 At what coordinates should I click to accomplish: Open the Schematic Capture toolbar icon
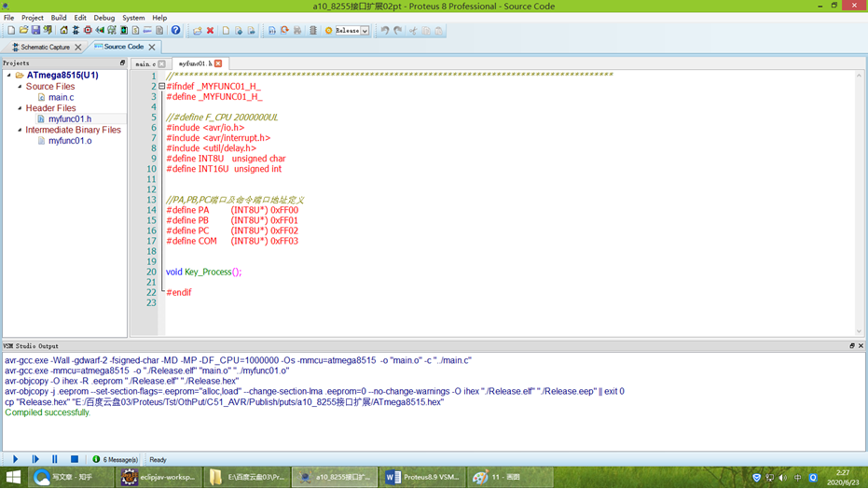tap(76, 31)
